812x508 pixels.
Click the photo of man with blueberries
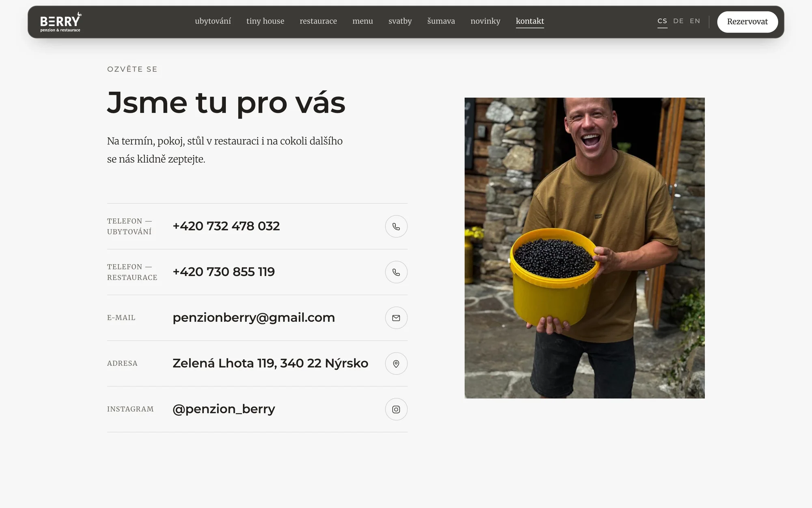pyautogui.click(x=585, y=248)
